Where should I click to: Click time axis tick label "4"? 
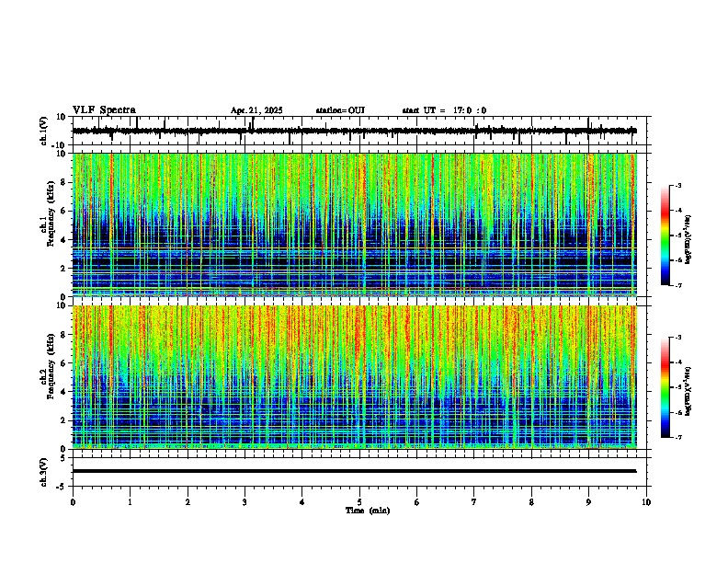301,502
